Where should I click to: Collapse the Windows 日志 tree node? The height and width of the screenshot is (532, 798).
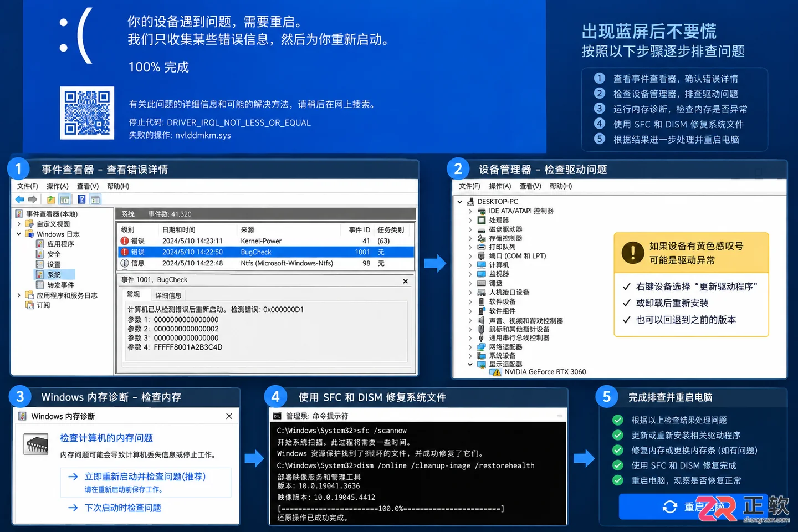[18, 234]
